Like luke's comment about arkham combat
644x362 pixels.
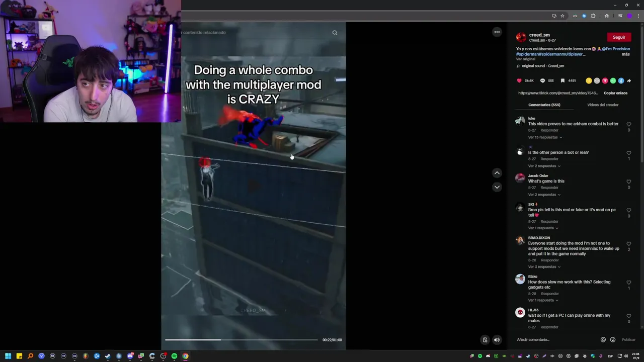pos(629,124)
